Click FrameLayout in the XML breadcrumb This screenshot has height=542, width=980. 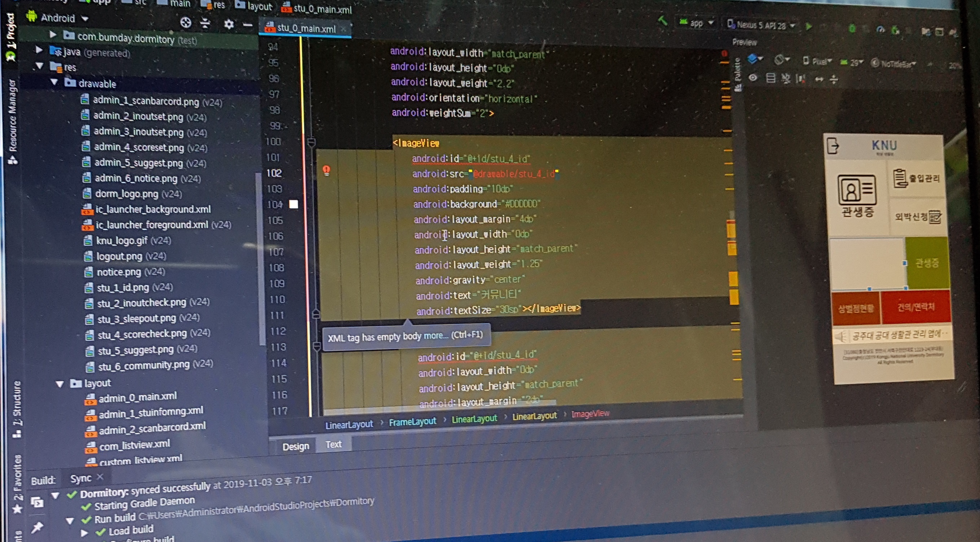coord(412,422)
